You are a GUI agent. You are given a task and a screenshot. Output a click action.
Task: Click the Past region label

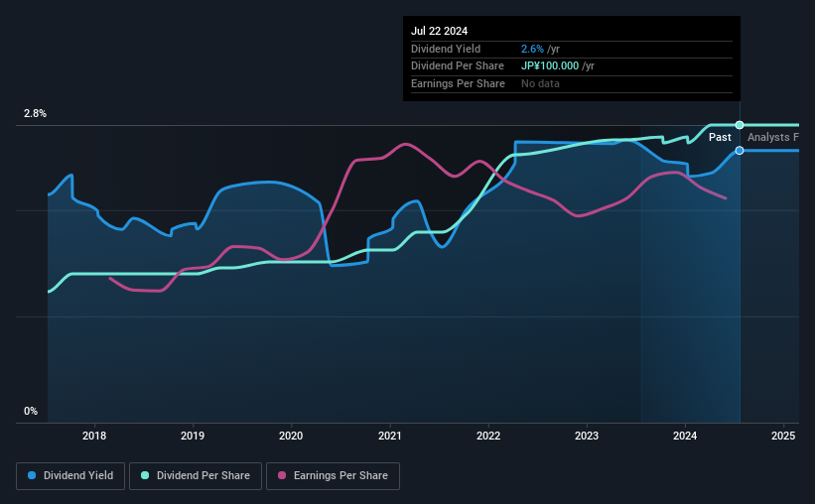(x=720, y=137)
